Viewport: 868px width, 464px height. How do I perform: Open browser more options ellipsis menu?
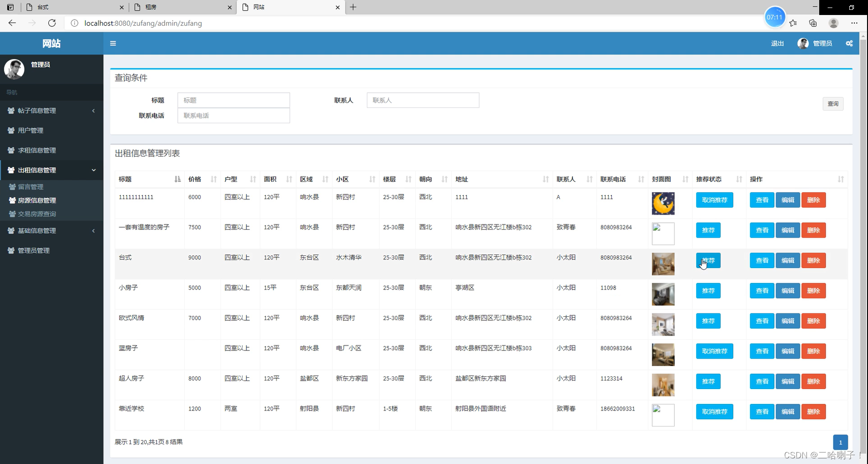click(x=854, y=23)
